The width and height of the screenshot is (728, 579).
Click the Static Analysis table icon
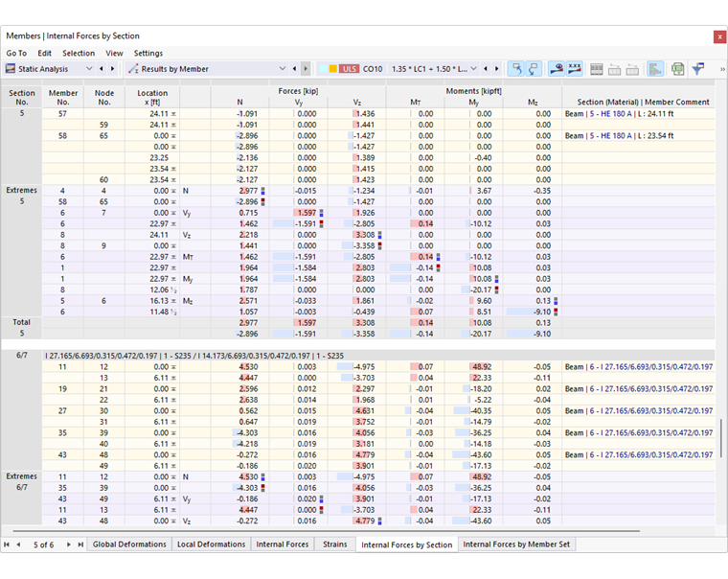point(11,69)
